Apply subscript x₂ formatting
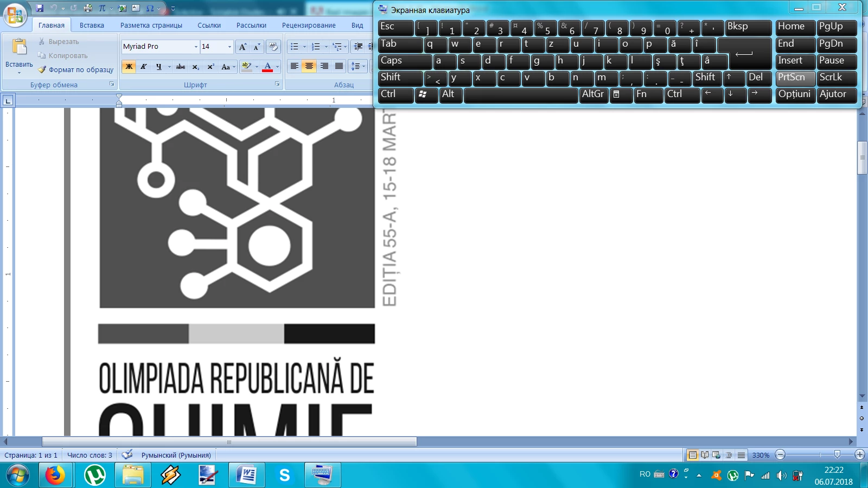Image resolution: width=868 pixels, height=488 pixels. coord(196,67)
